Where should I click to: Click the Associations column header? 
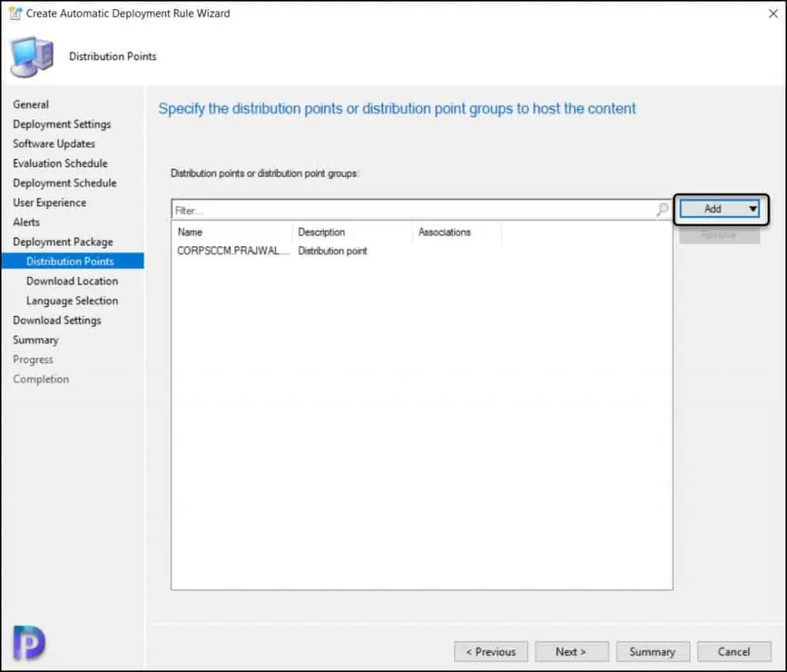point(455,232)
